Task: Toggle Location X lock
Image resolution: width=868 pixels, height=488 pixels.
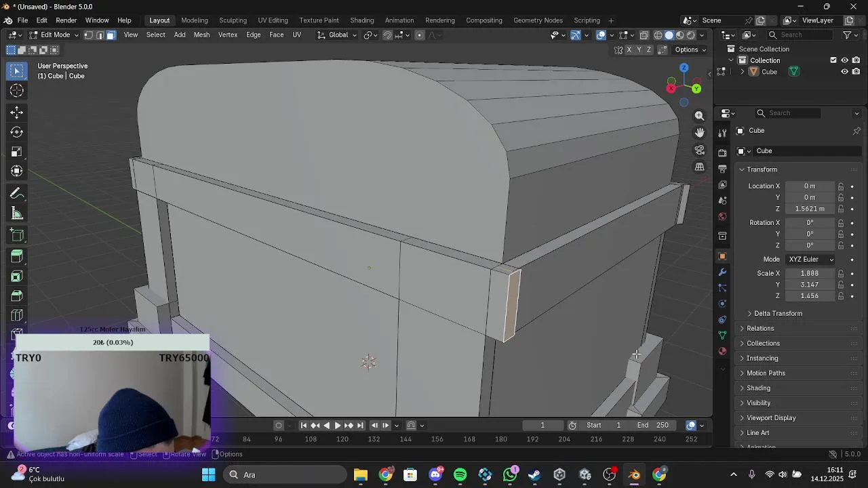Action: 841,186
